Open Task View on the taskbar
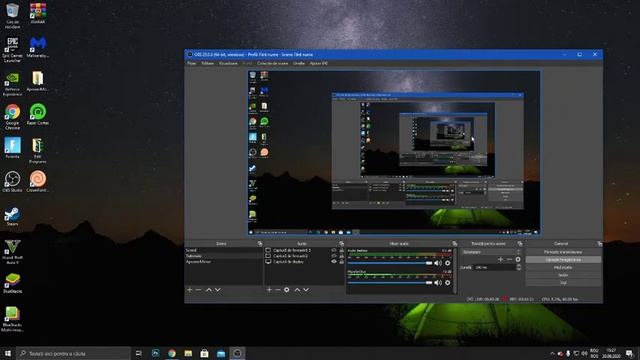Image resolution: width=640 pixels, height=360 pixels. [x=139, y=353]
